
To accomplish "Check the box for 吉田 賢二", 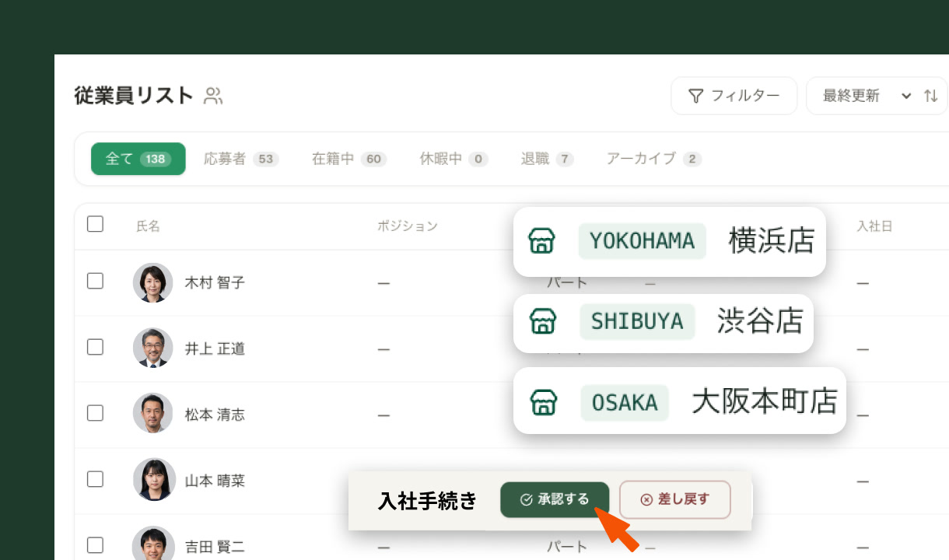I will (95, 544).
